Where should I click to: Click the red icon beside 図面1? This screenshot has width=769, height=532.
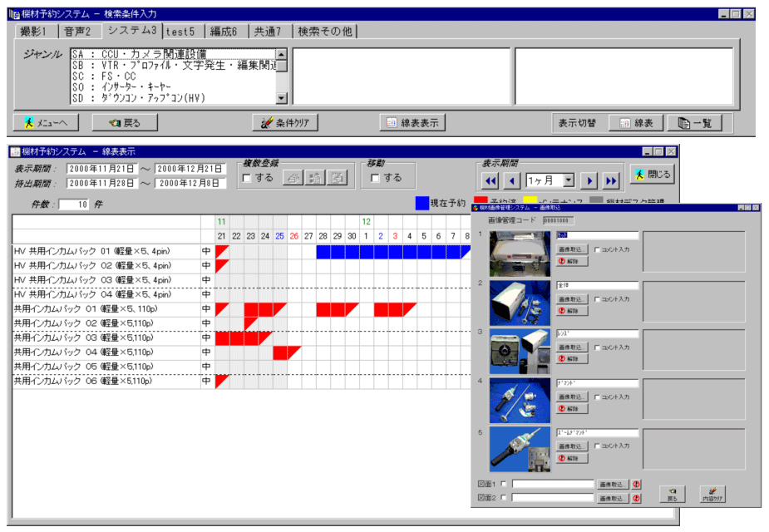636,485
